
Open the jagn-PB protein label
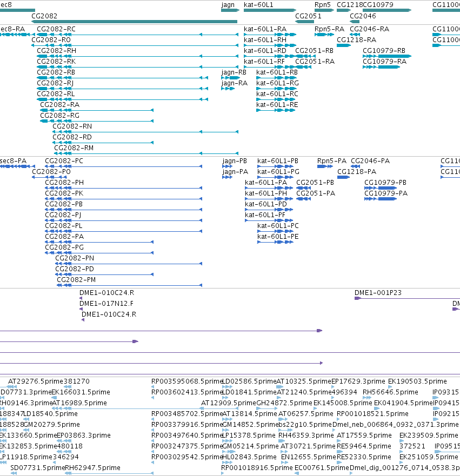[x=235, y=161]
